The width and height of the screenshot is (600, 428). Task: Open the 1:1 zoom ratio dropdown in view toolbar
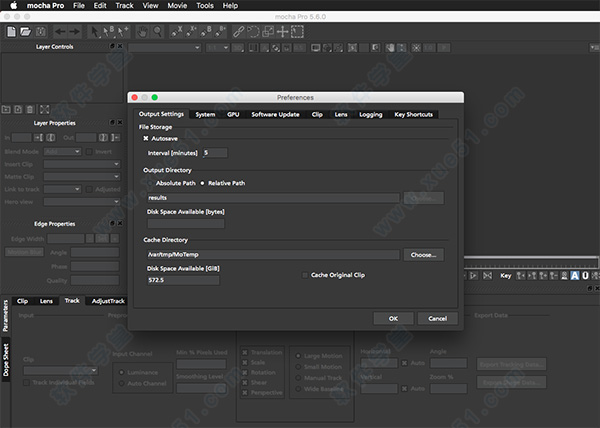point(217,48)
